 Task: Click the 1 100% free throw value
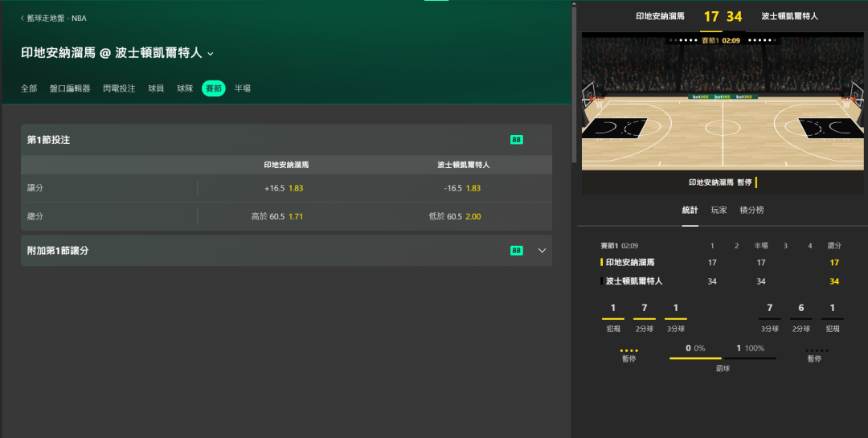[750, 348]
